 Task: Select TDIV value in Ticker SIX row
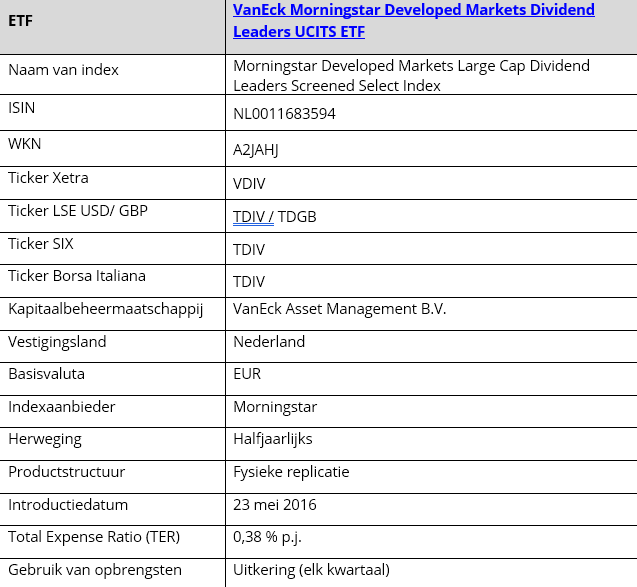pyautogui.click(x=249, y=249)
